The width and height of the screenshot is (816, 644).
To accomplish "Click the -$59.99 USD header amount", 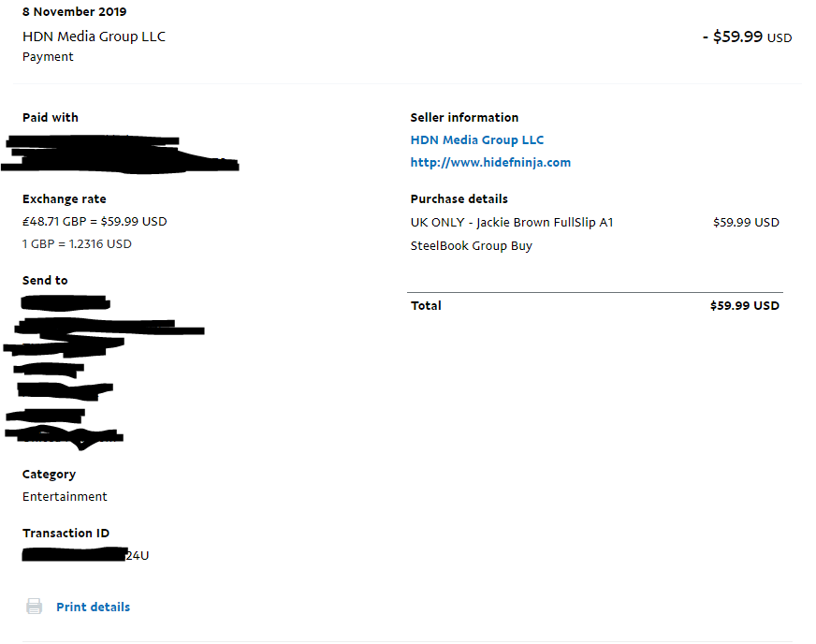I will point(747,37).
